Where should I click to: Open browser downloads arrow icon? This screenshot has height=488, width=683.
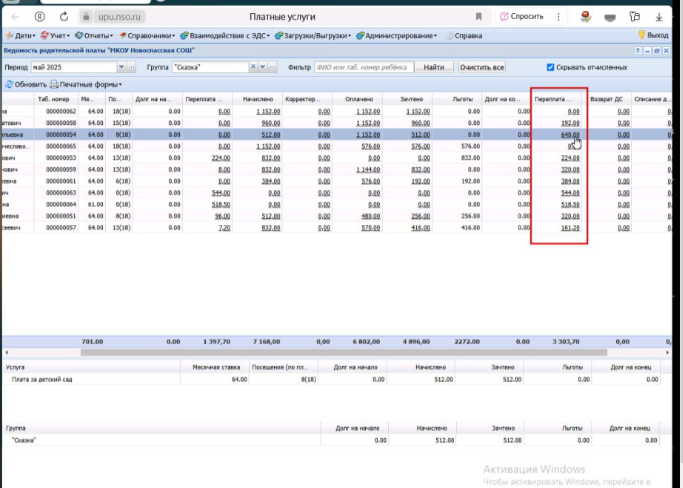point(659,17)
